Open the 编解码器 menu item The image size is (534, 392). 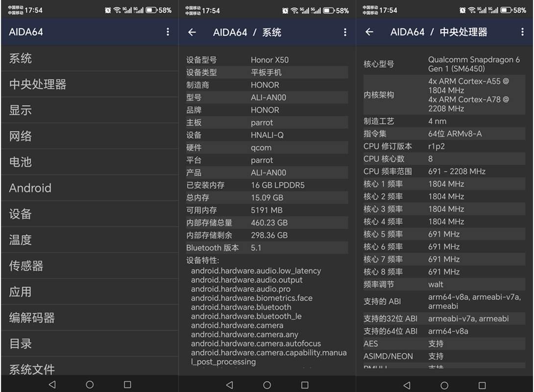pos(90,318)
